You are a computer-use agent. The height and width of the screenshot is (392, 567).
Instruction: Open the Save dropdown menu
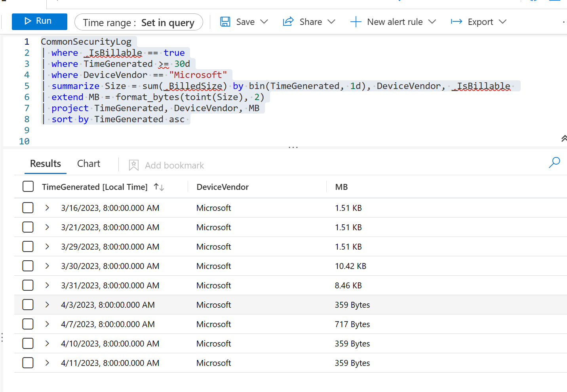tap(264, 22)
